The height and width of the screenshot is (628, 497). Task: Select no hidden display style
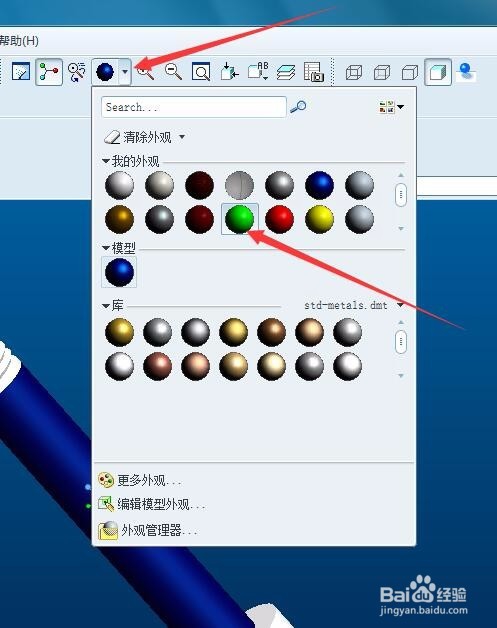410,73
